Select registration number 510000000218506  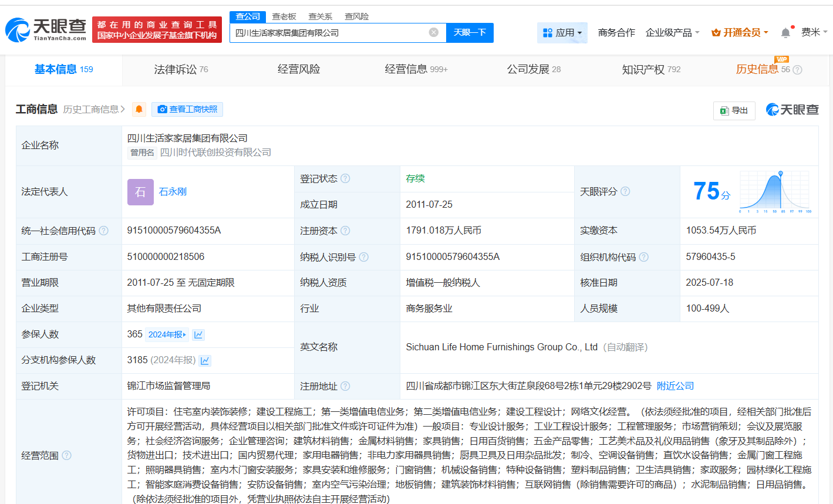click(166, 257)
